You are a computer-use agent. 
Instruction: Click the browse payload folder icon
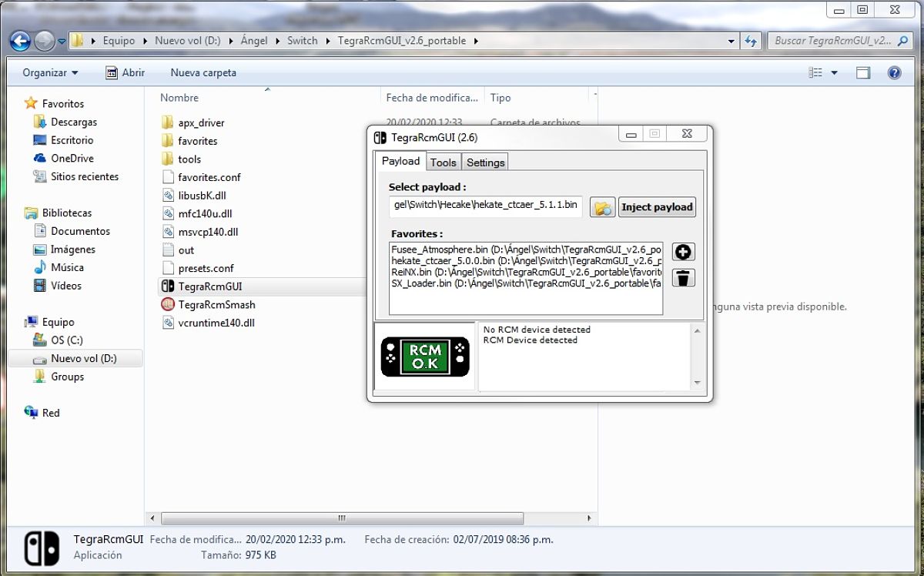[x=602, y=207]
